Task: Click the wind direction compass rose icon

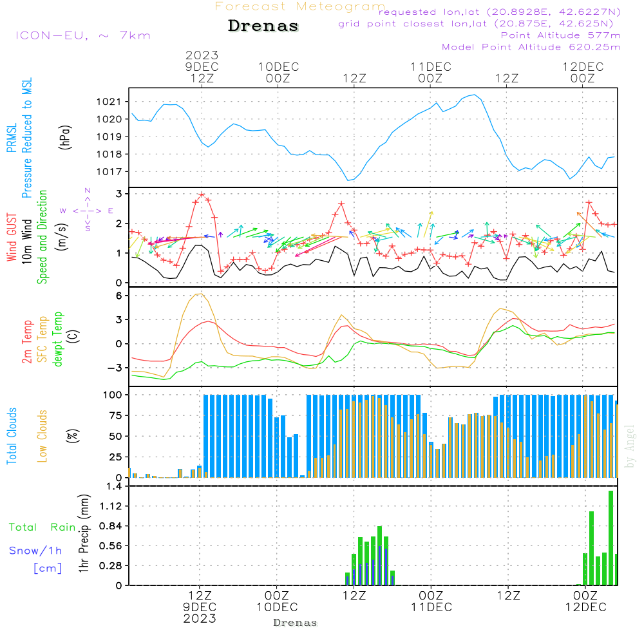Action: click(x=87, y=210)
